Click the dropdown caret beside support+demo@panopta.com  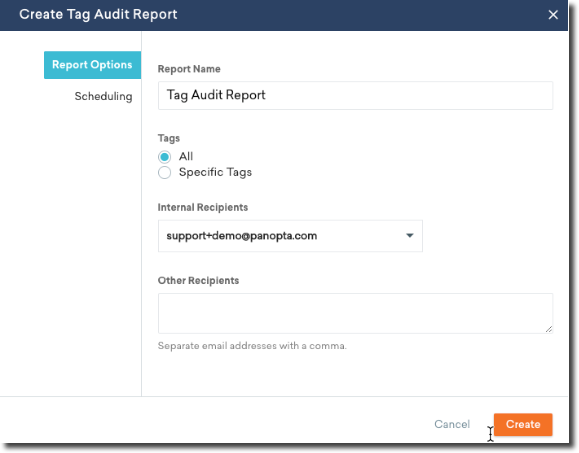pos(410,236)
